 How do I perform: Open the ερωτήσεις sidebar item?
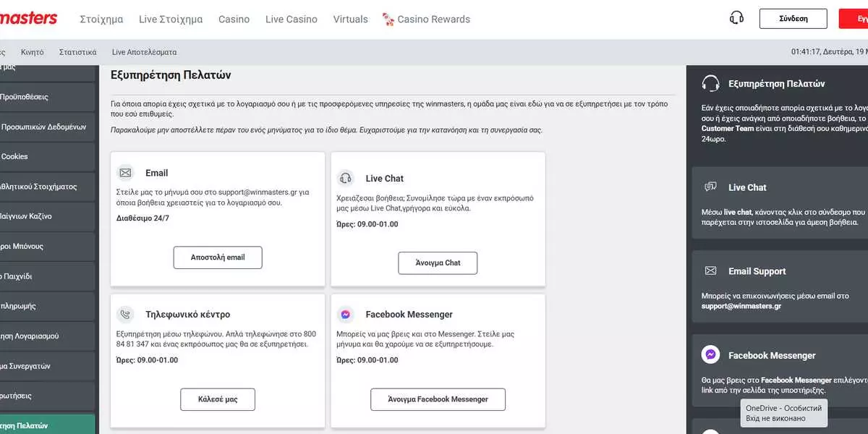point(47,396)
